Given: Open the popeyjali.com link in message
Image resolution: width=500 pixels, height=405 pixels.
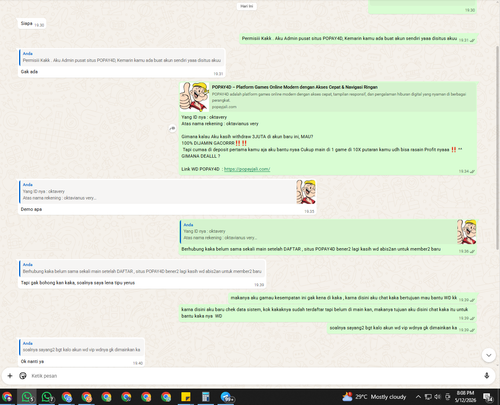Looking at the screenshot, I should pyautogui.click(x=247, y=169).
